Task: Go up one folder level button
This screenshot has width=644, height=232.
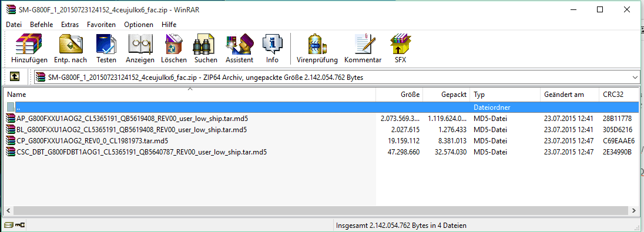Action: 14,77
